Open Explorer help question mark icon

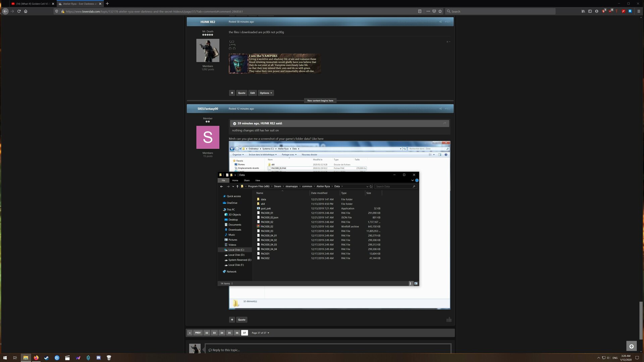(417, 180)
